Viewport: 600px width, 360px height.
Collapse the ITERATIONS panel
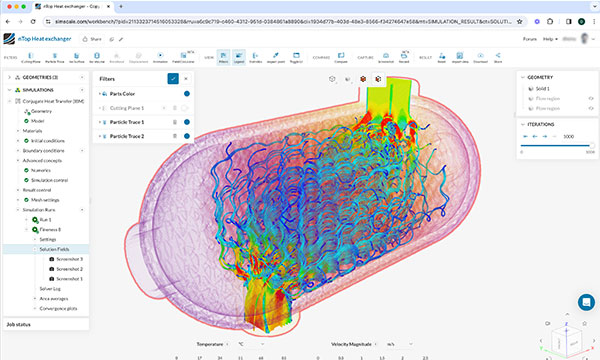coord(523,124)
